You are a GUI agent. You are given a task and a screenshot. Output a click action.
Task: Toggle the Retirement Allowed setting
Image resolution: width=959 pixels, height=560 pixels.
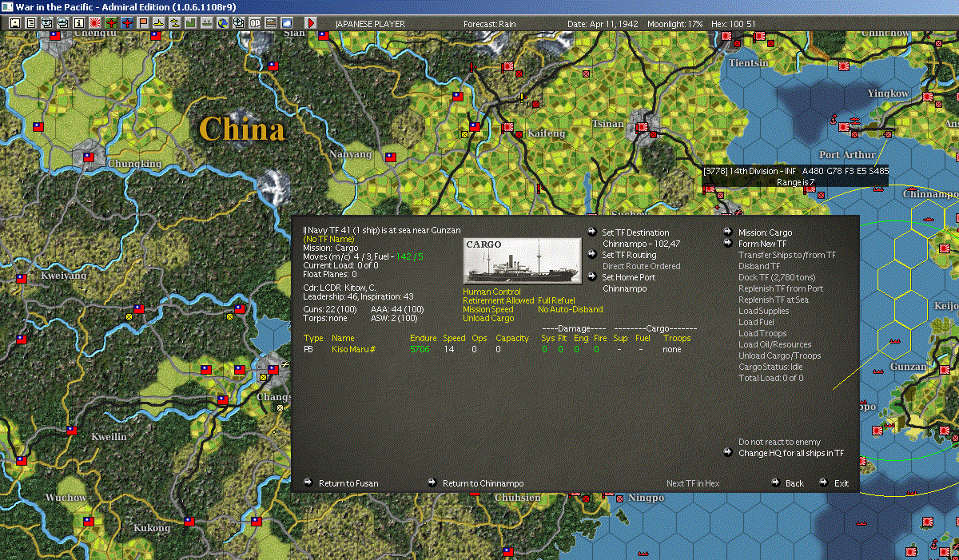499,300
